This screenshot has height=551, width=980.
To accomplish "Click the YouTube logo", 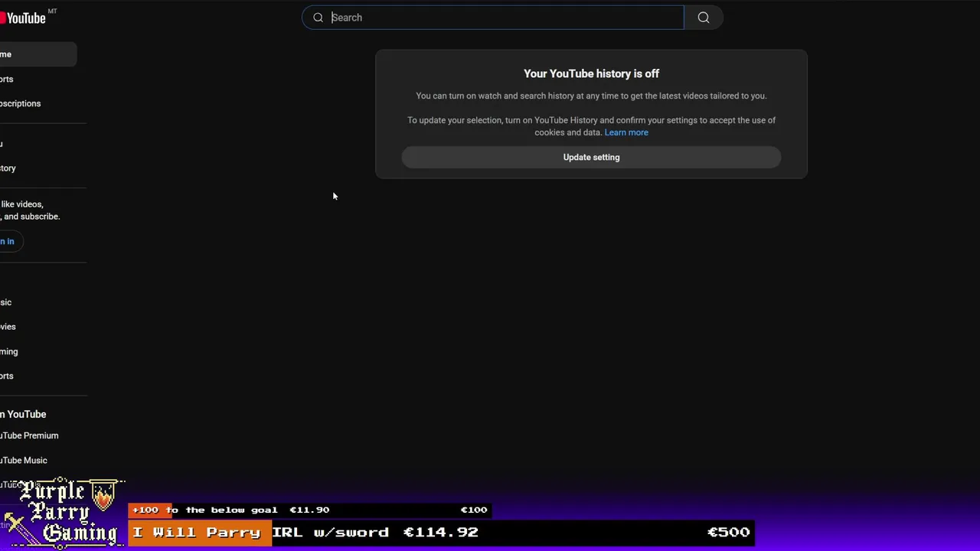I will click(23, 18).
